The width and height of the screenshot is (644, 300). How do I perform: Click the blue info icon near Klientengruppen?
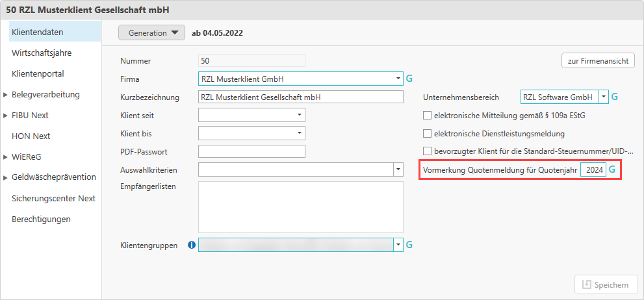(x=192, y=245)
